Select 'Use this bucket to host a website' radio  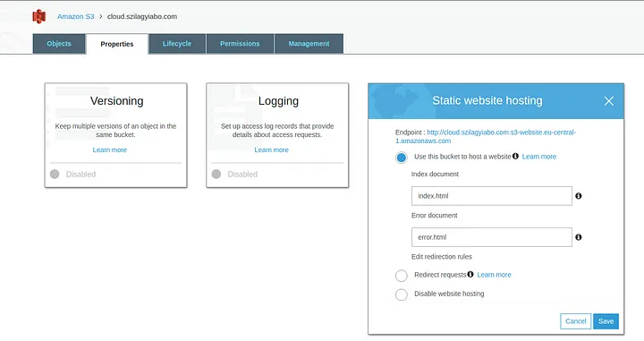(402, 158)
